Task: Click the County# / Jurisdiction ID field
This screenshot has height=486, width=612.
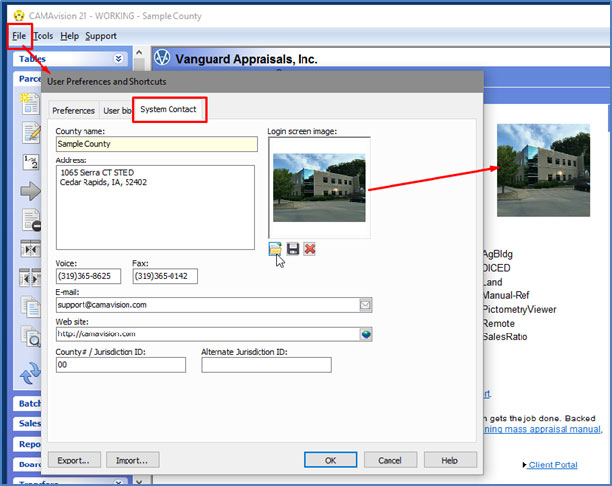Action: [x=121, y=365]
